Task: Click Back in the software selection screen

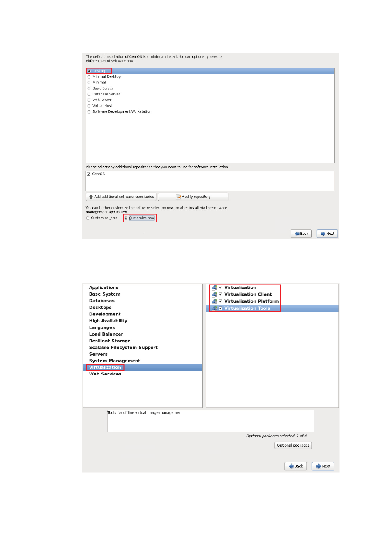Action: pos(301,234)
